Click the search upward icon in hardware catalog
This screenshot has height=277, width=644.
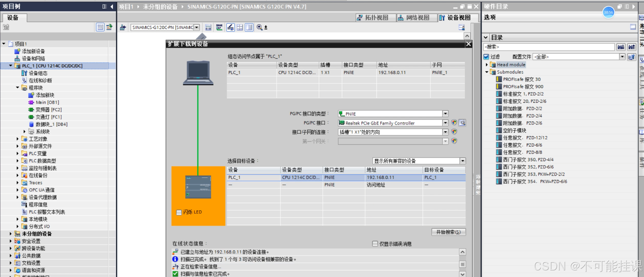click(x=632, y=47)
